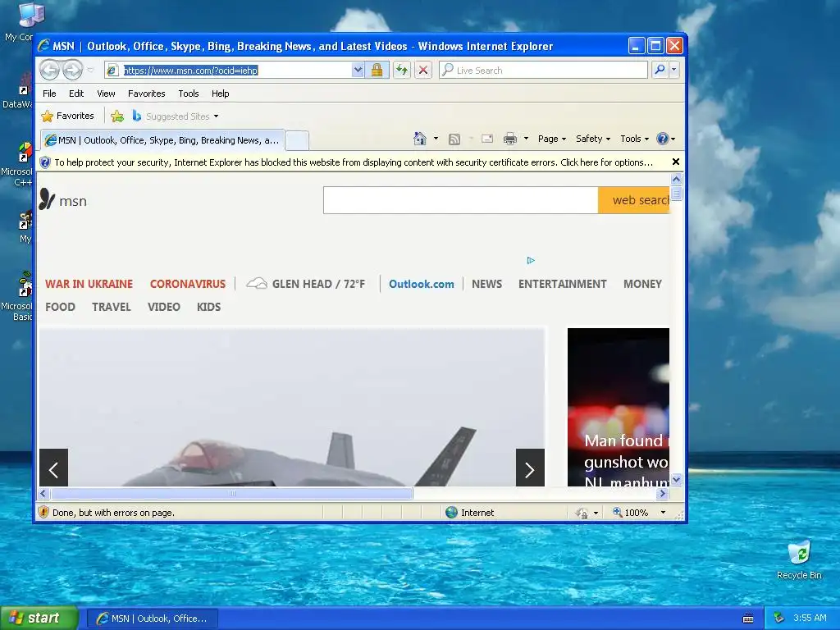Image resolution: width=840 pixels, height=630 pixels.
Task: Open MONEY navigation link
Action: (642, 284)
